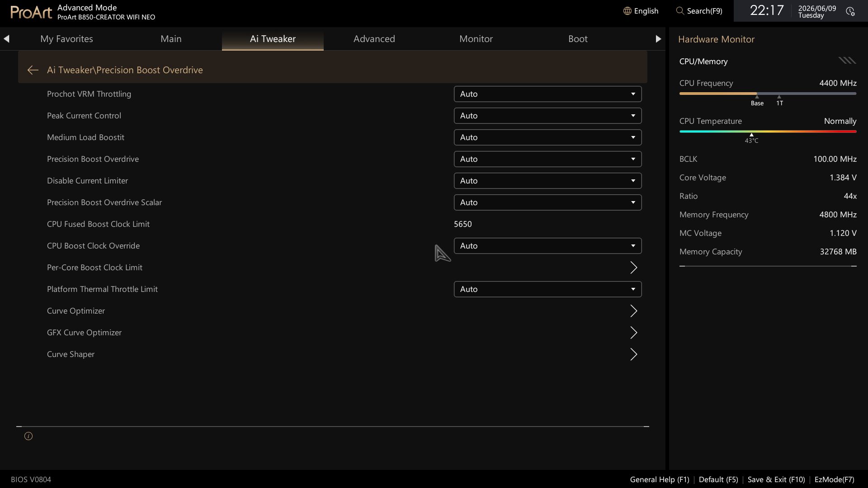Viewport: 868px width, 488px height.
Task: Click the info icon at bottom left
Action: (x=28, y=436)
